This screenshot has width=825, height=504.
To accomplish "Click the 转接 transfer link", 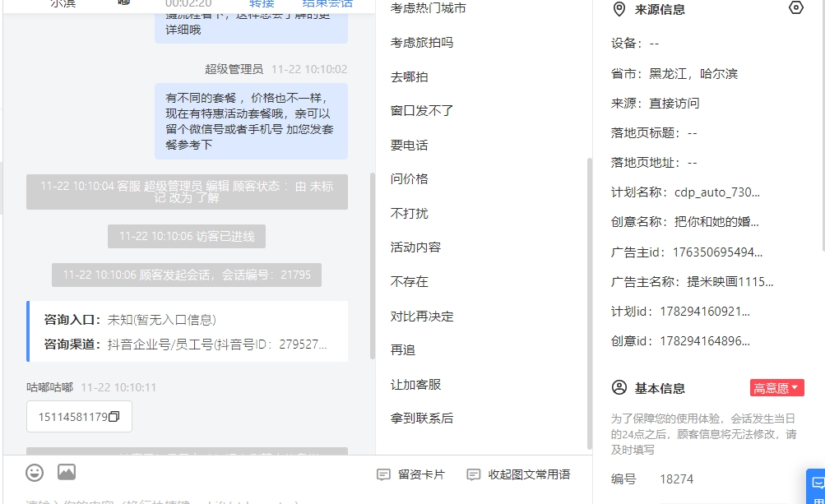I will point(262,3).
